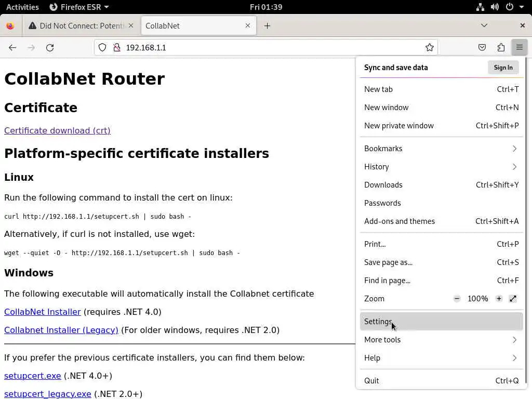The height and width of the screenshot is (399, 532).
Task: Open Collabnet Installer (Legacy) link
Action: (x=61, y=330)
